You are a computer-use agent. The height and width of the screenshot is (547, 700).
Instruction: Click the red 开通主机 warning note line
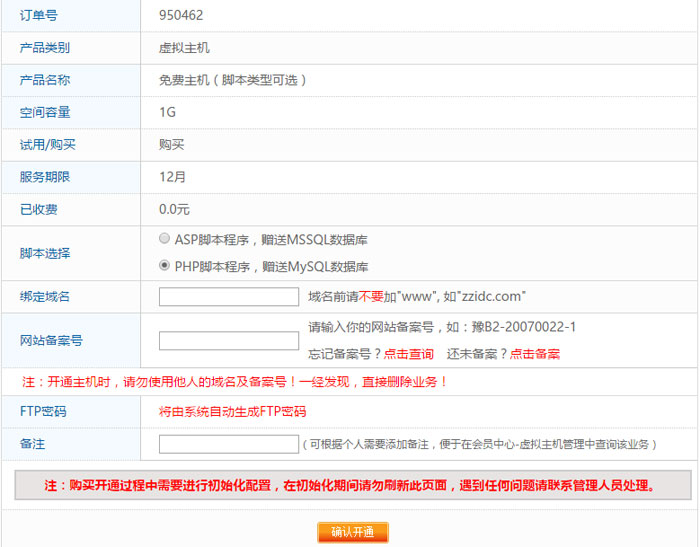[235, 382]
